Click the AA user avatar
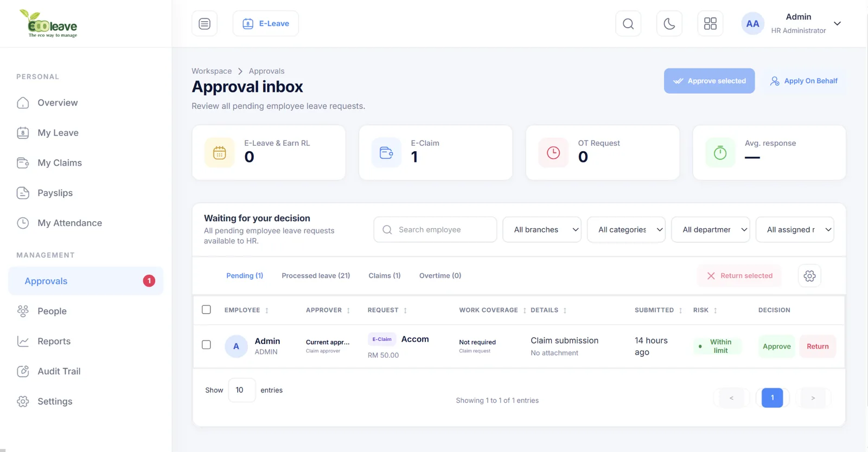 (x=752, y=24)
